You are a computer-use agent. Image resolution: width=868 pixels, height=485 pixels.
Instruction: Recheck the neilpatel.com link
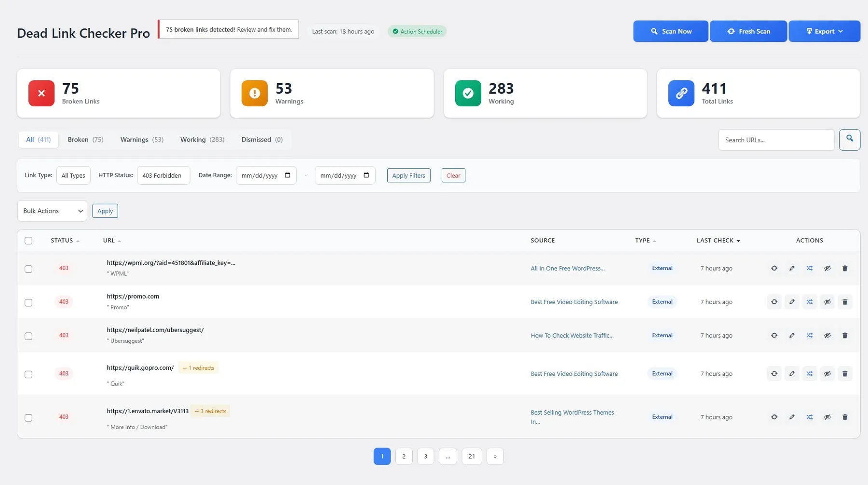pyautogui.click(x=774, y=335)
